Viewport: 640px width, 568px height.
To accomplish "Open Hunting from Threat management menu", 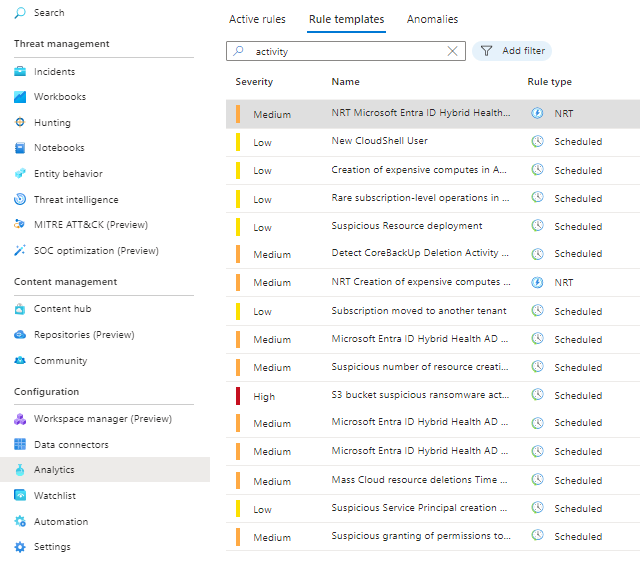I will pyautogui.click(x=52, y=122).
